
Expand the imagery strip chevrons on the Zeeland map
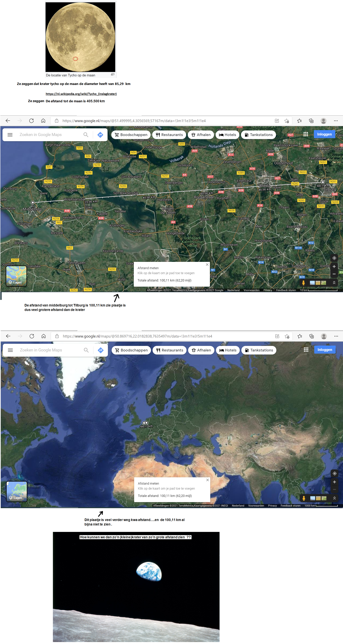[x=334, y=283]
